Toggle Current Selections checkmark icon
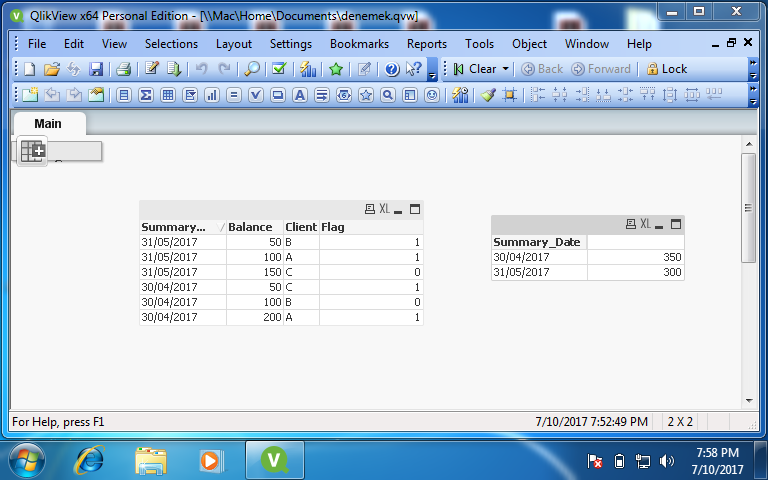This screenshot has width=768, height=480. pyautogui.click(x=279, y=69)
